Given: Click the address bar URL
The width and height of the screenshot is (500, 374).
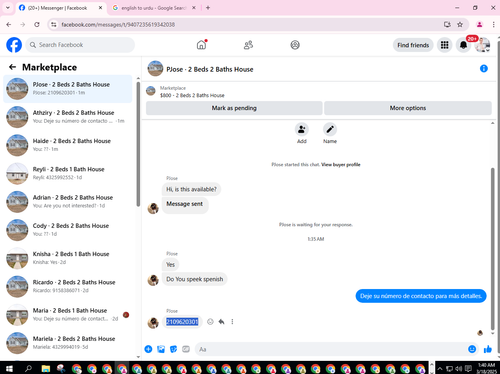Looking at the screenshot, I should (x=118, y=25).
